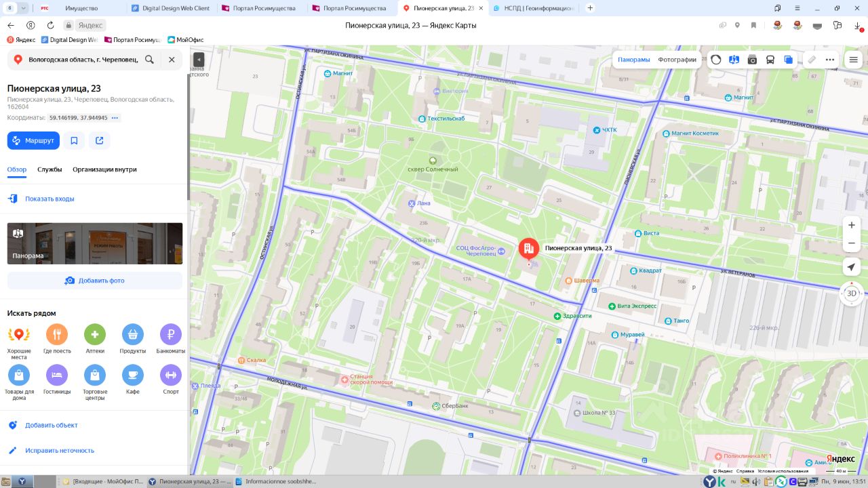Expand tab group dropdown arrow
Screen dimensions: 868x488
click(24, 8)
